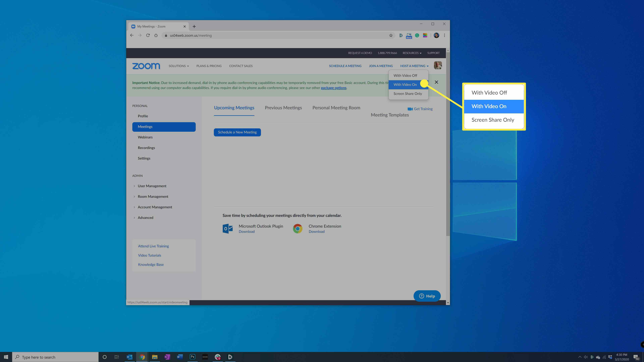Dismiss the Important Notice banner
Screen dimensions: 644x362
tap(437, 82)
